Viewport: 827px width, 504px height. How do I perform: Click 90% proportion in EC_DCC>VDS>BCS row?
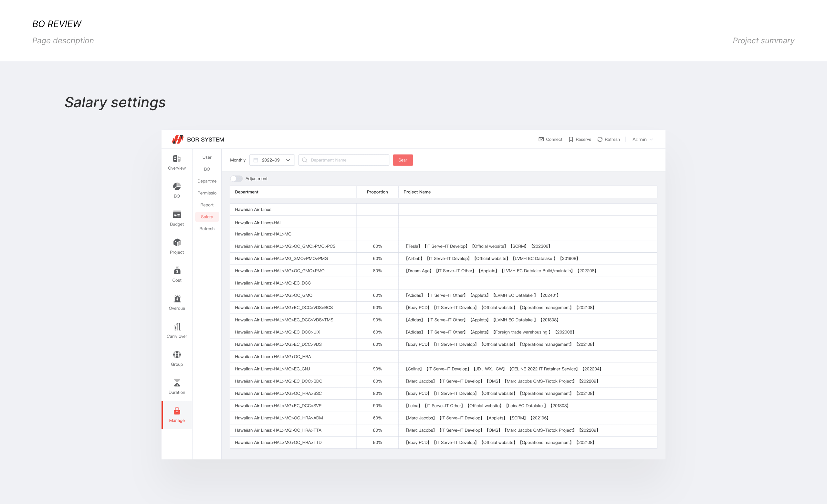click(377, 307)
